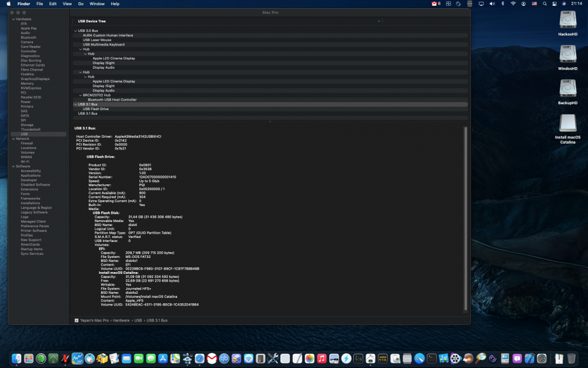588x368 pixels.
Task: Collapse the selected USB 3.1 Bus node
Action: [x=75, y=104]
